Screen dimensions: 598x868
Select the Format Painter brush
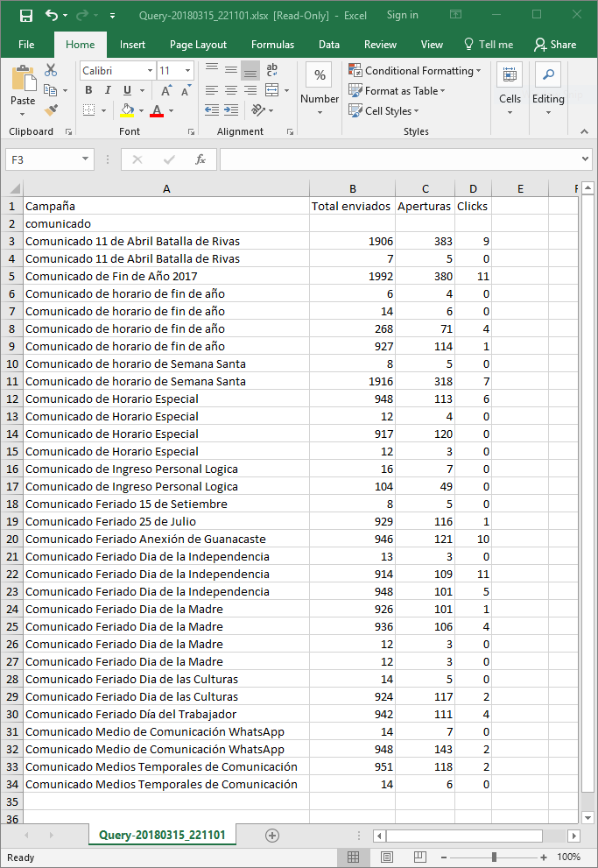point(51,110)
